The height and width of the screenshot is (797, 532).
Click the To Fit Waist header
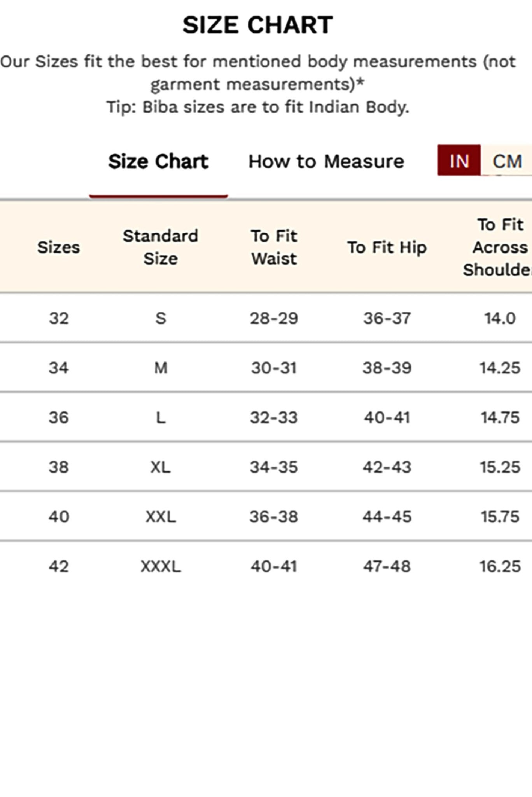pyautogui.click(x=274, y=247)
